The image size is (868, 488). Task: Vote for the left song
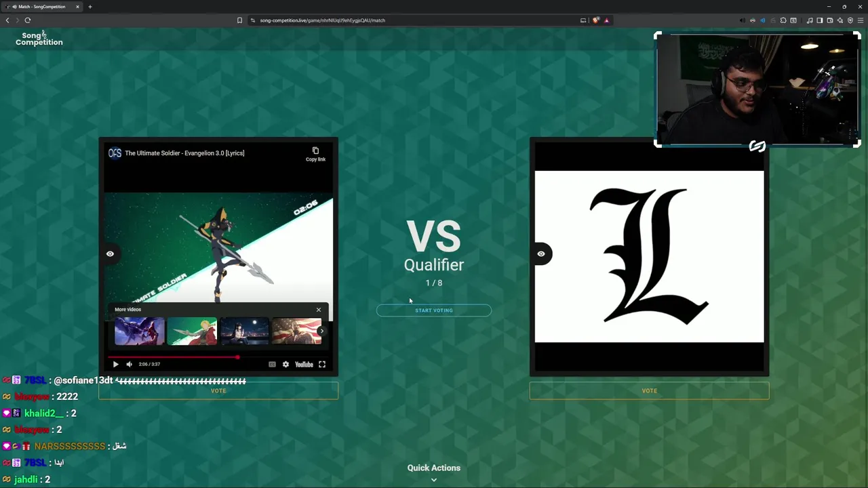(218, 390)
